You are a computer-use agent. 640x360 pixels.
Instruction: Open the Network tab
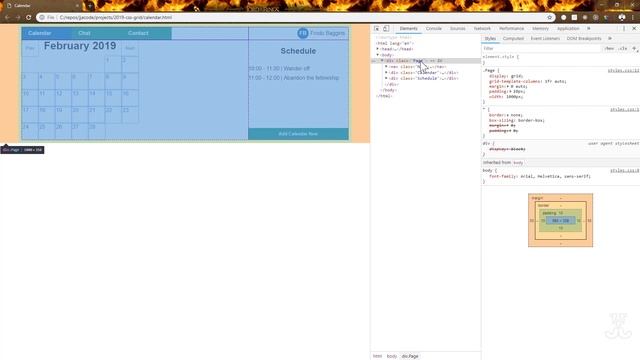click(x=482, y=29)
